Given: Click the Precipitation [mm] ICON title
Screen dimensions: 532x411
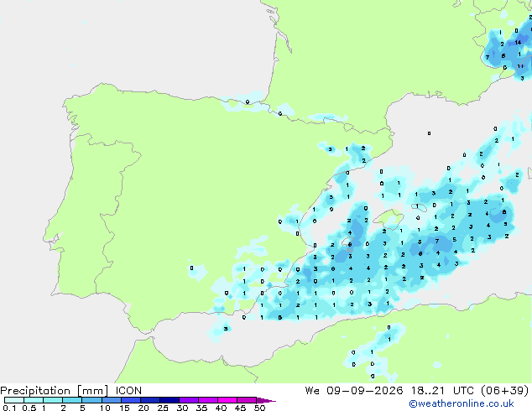Looking at the screenshot, I should click(70, 391).
